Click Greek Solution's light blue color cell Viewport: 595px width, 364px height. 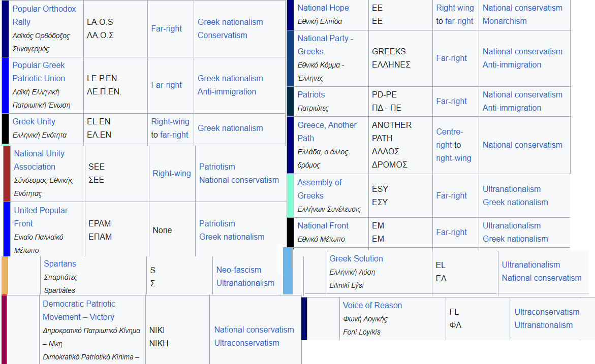point(288,271)
